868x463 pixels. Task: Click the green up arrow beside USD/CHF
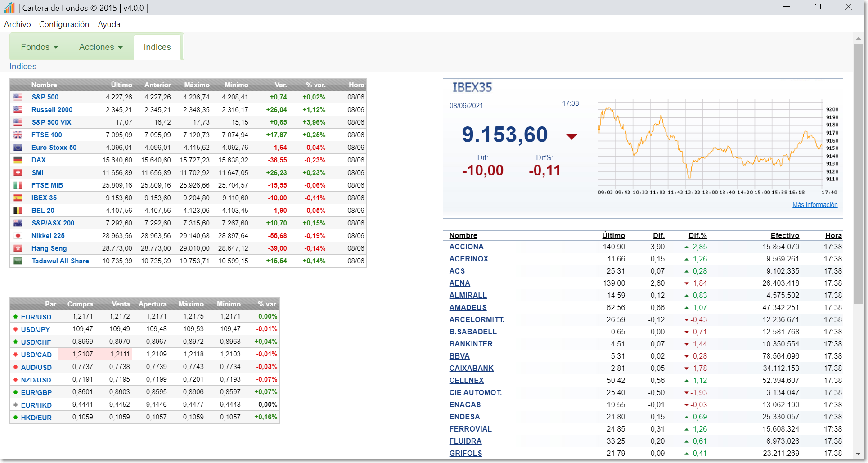(x=16, y=342)
